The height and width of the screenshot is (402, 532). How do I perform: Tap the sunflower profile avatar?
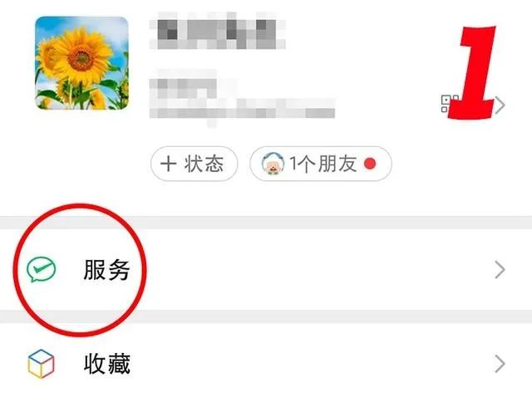click(x=81, y=63)
